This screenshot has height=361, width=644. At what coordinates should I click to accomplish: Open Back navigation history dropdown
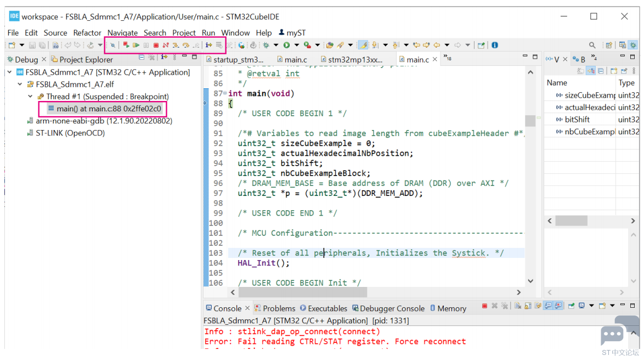(x=447, y=45)
